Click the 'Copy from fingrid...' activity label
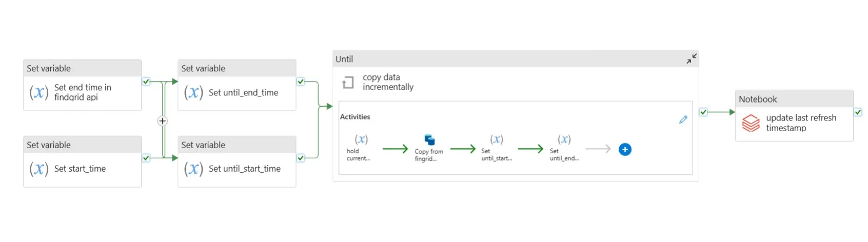The image size is (868, 242). tap(429, 155)
